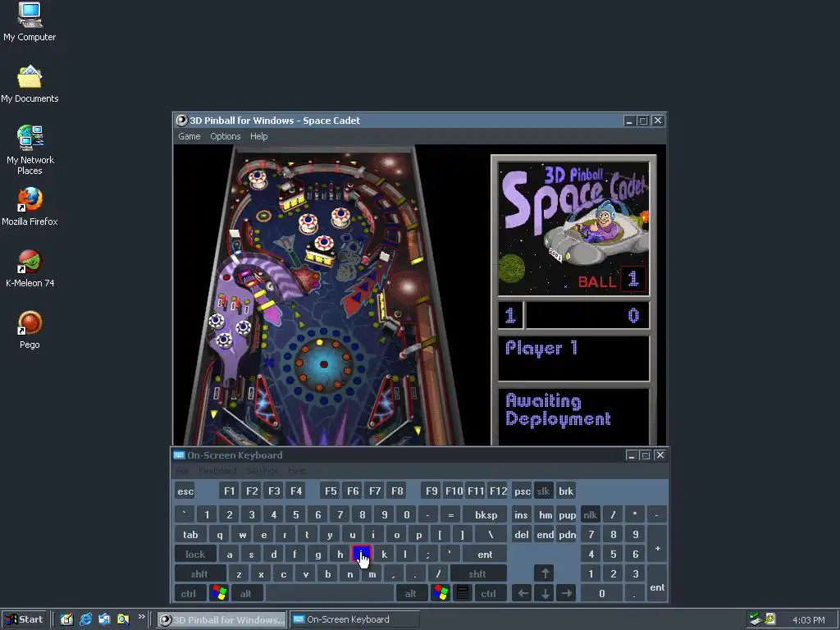Viewport: 840px width, 630px height.
Task: Click the Space Cadet logo artwork
Action: [x=573, y=229]
